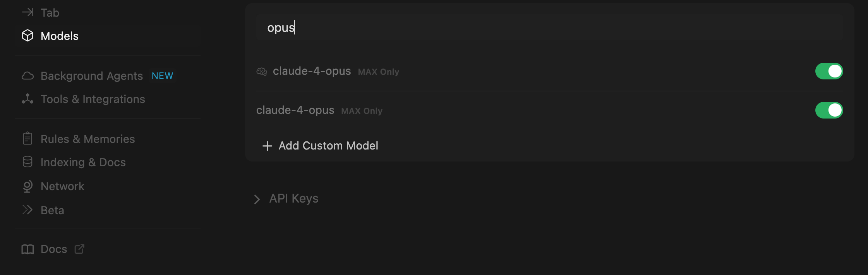Turn off the second claude-4-opus toggle
The width and height of the screenshot is (868, 275).
829,110
